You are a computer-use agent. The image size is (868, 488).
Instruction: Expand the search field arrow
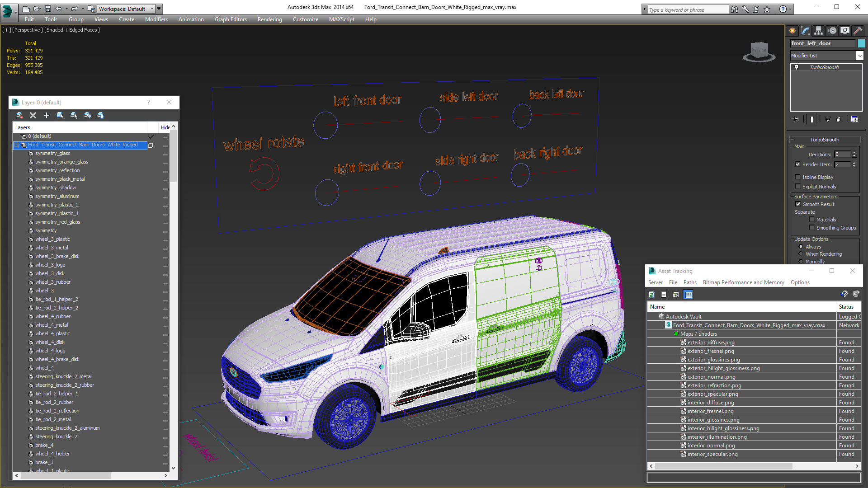pos(645,9)
